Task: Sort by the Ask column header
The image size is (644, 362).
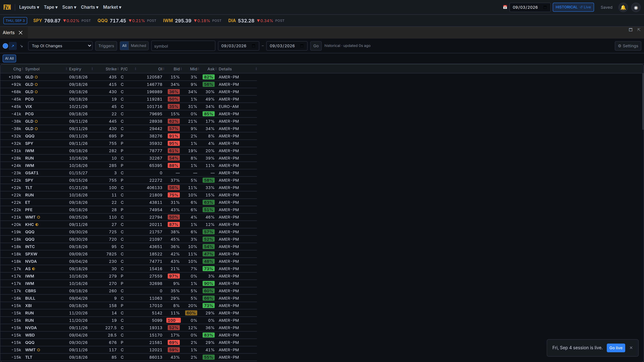Action: coord(211,69)
